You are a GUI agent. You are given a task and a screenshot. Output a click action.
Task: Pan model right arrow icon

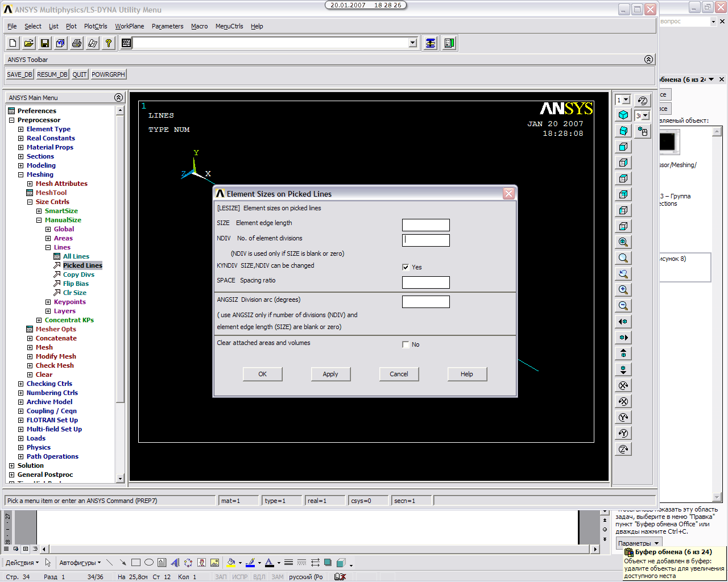pos(623,338)
